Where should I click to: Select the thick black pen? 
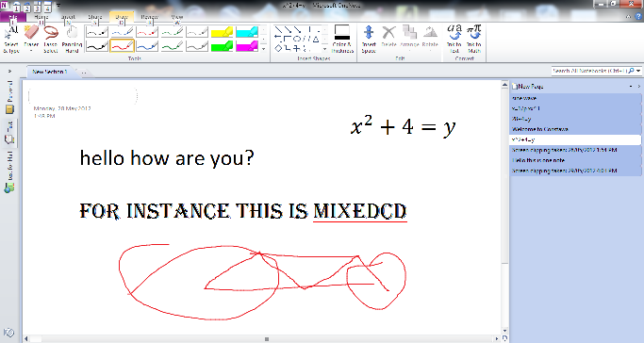(97, 45)
